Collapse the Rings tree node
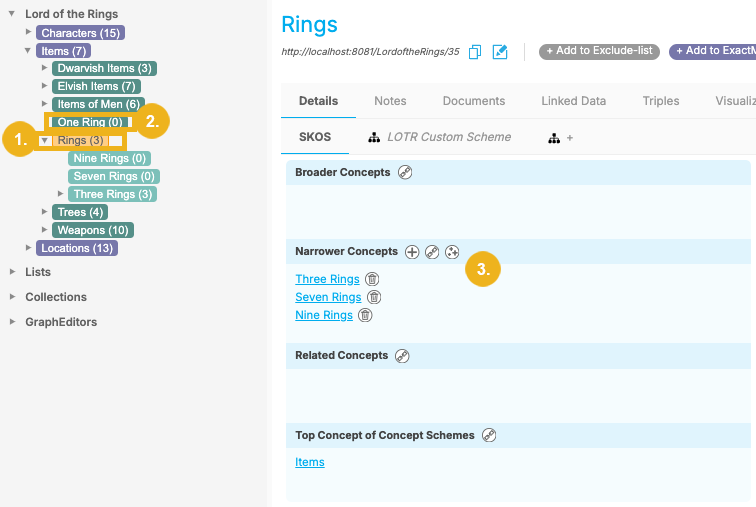The image size is (756, 507). [x=45, y=141]
